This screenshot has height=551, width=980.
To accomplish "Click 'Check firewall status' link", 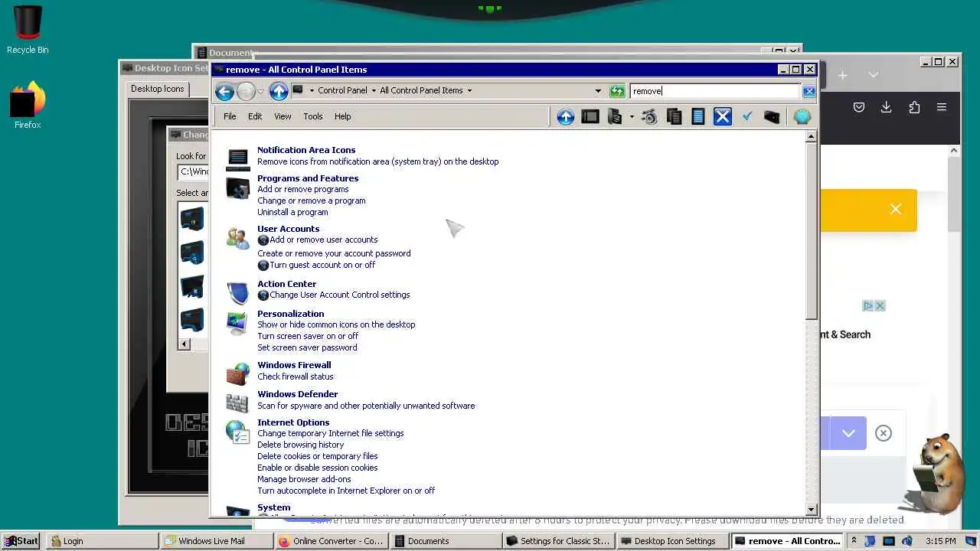I will click(x=296, y=377).
